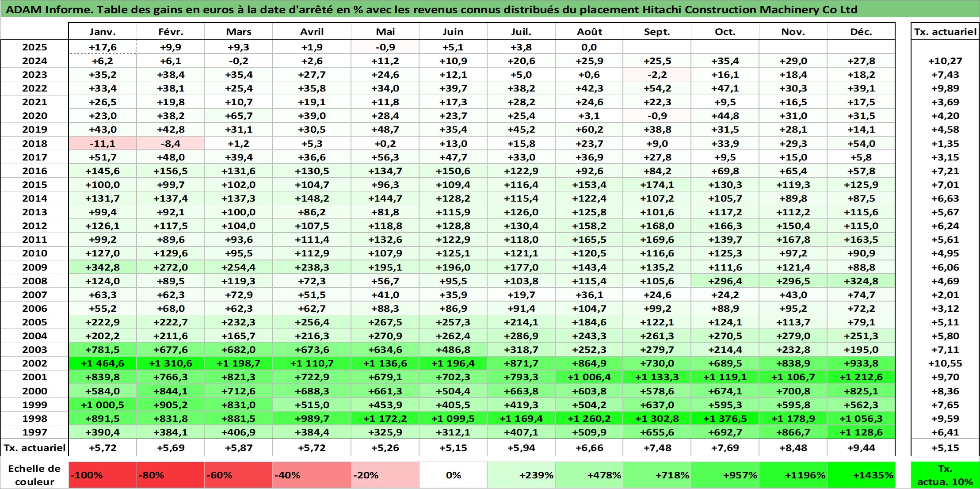
Task: Click the cell showing +10,27 actuarial rate
Action: tap(945, 61)
